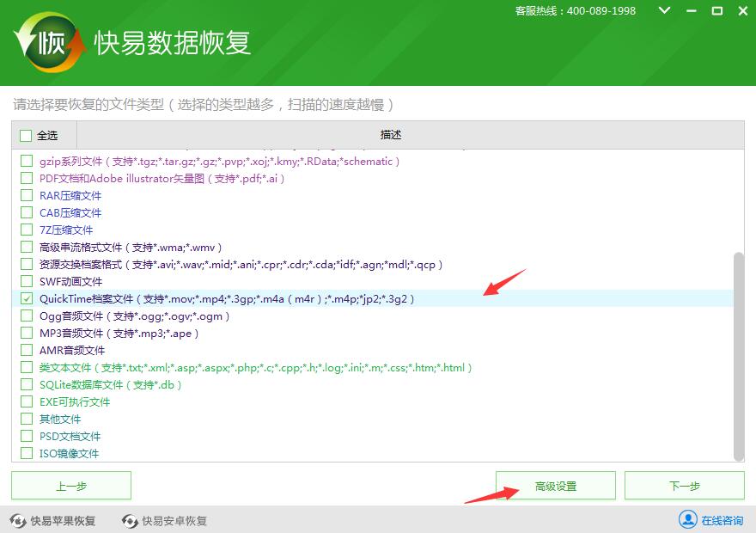This screenshot has width=756, height=533.
Task: Maximize the data recovery window
Action: click(x=717, y=10)
